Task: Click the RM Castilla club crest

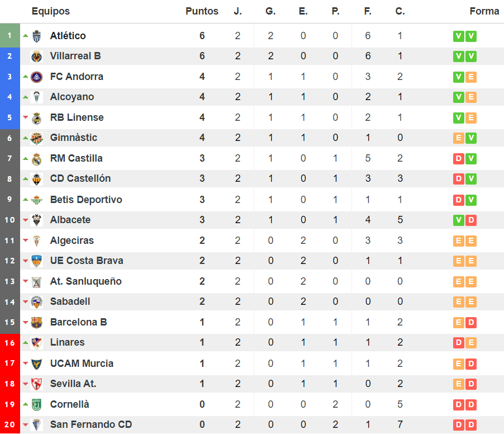Action: [x=37, y=159]
